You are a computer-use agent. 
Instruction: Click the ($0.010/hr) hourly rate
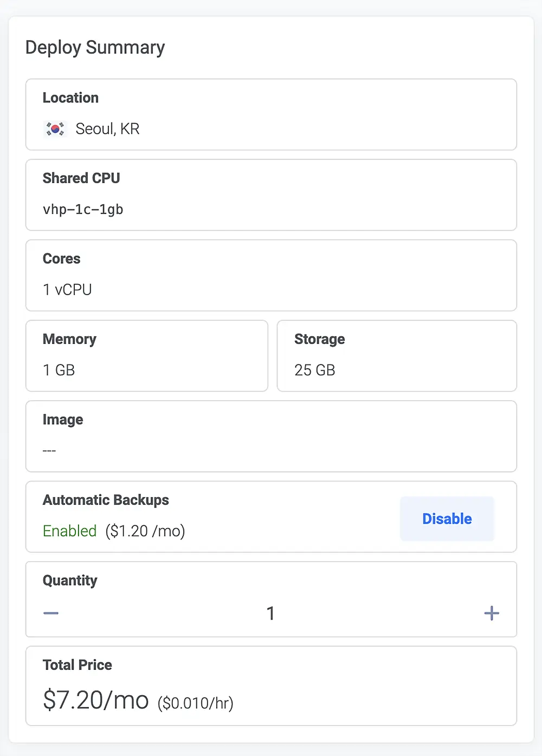[196, 703]
